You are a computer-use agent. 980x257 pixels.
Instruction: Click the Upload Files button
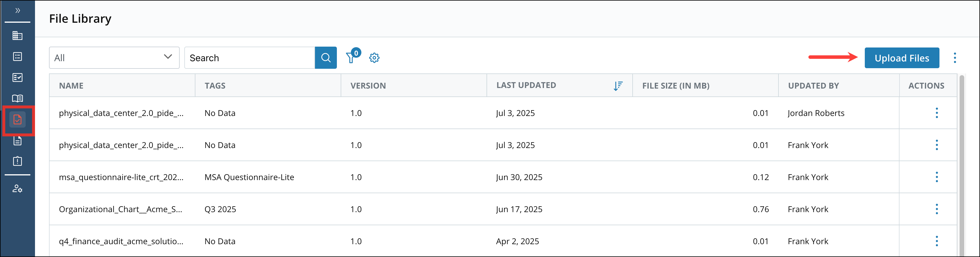902,58
